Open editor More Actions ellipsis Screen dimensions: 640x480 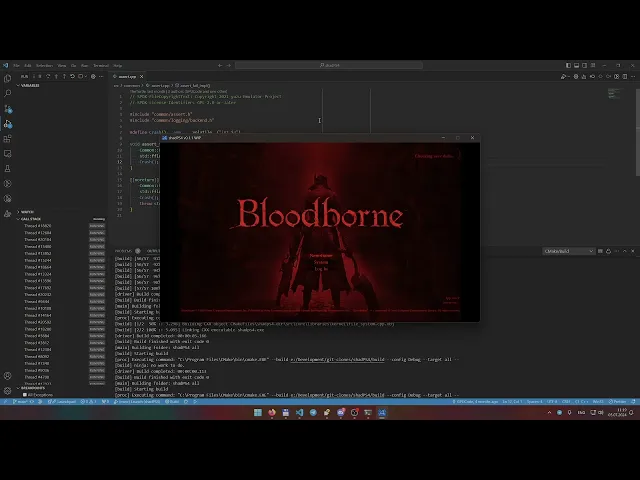pos(633,76)
